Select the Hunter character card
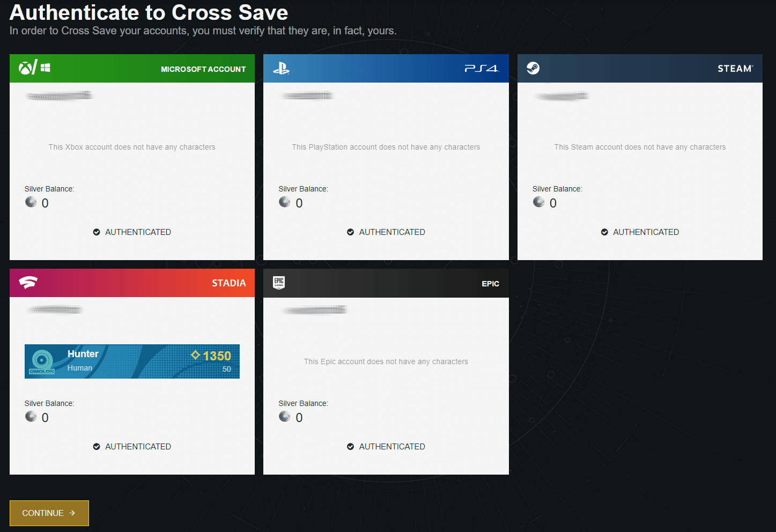The height and width of the screenshot is (532, 776). point(132,361)
